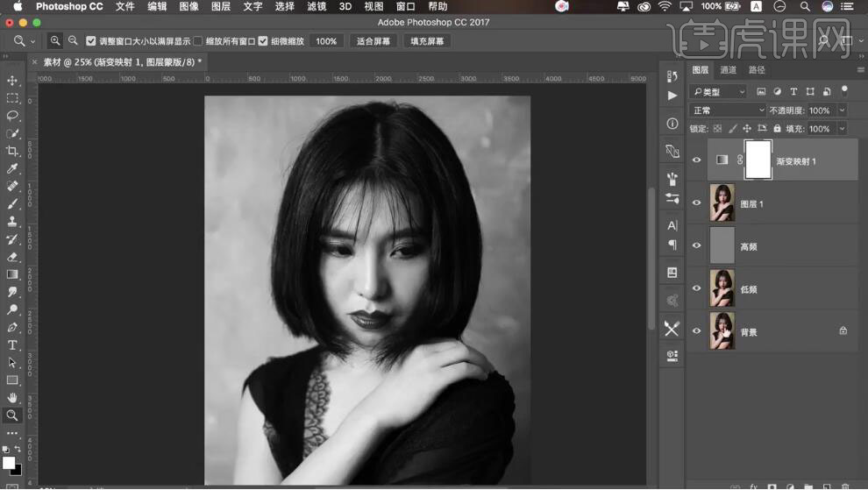868x490 pixels.
Task: Select the Lasso tool
Action: 12,116
